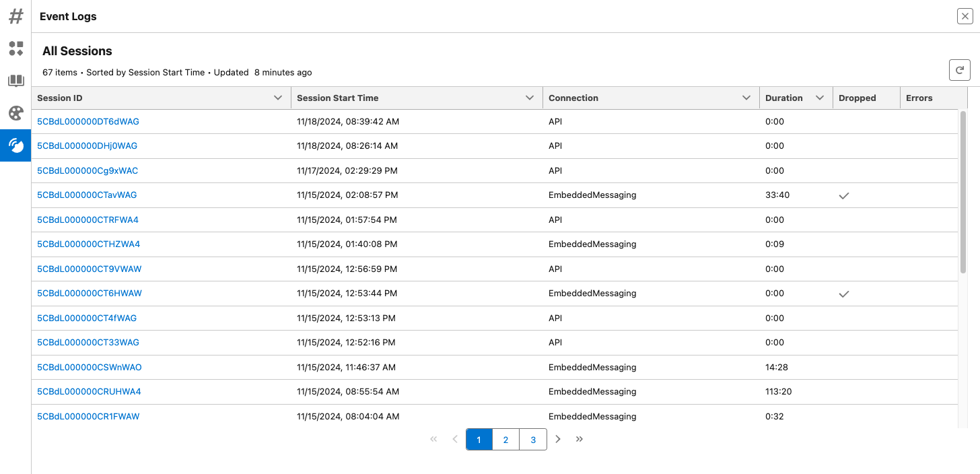Image resolution: width=980 pixels, height=474 pixels.
Task: Open Session ID column dropdown menu
Action: pos(278,98)
